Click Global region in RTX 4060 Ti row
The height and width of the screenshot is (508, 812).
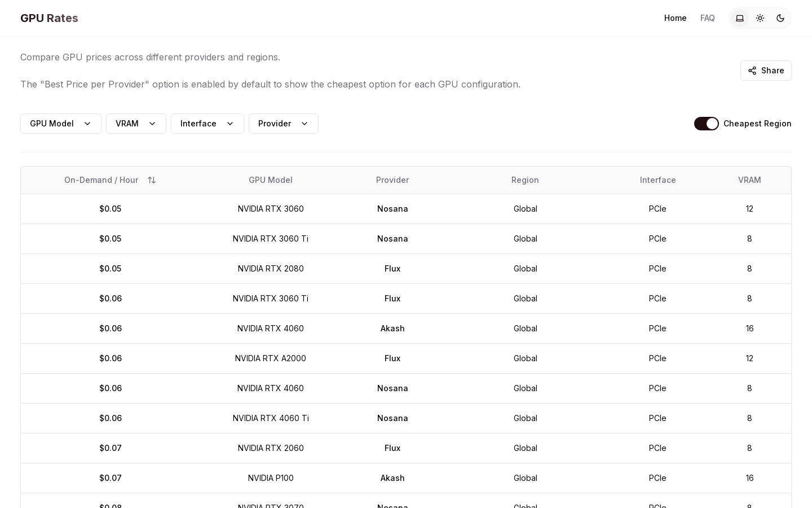click(525, 418)
